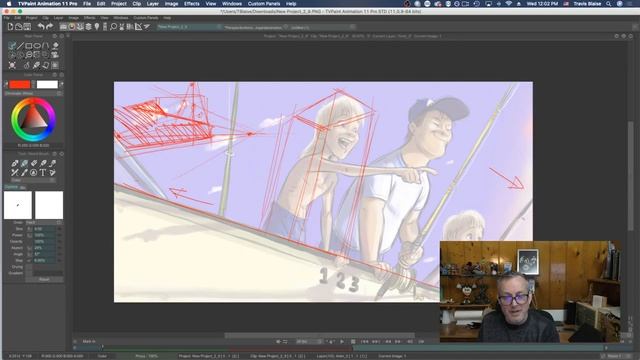Choose the highlighted Pen Brush tool
This screenshot has width=640, height=360.
[24, 163]
